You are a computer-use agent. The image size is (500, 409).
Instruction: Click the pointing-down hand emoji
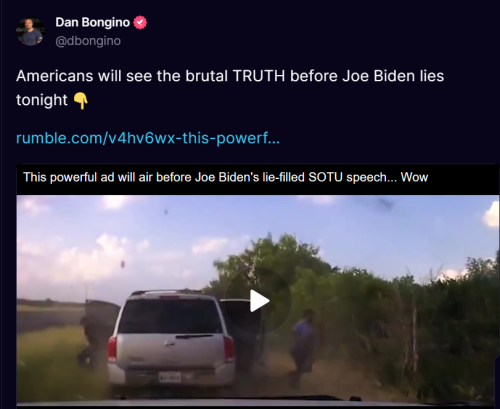pos(81,100)
